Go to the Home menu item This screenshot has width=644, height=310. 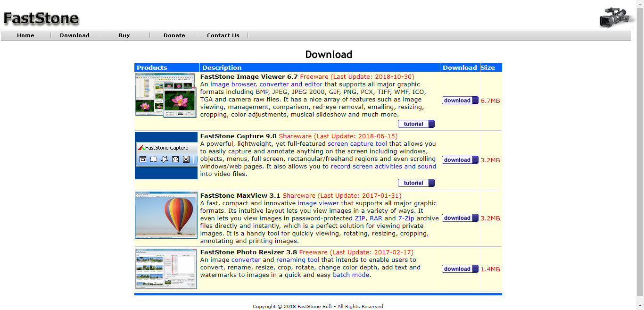tap(25, 35)
